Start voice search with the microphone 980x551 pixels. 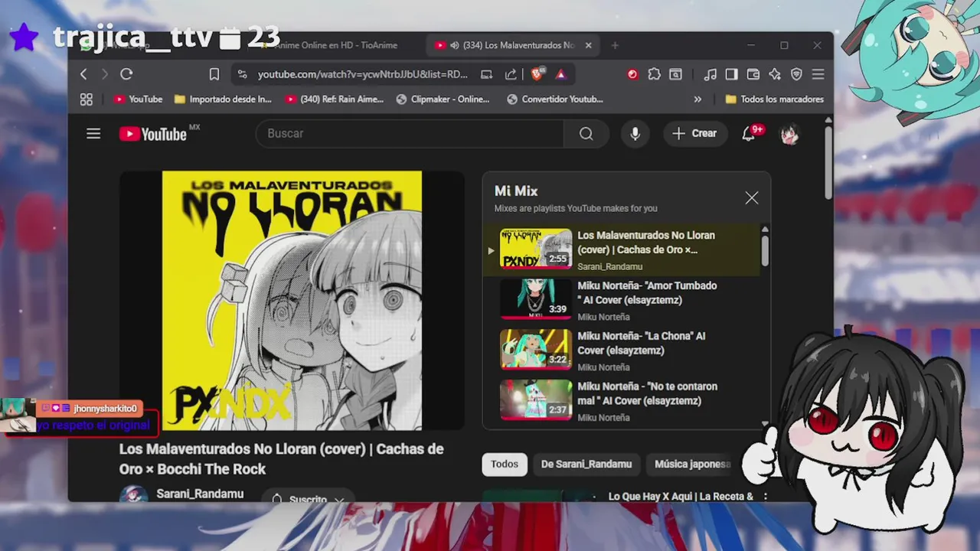point(635,134)
